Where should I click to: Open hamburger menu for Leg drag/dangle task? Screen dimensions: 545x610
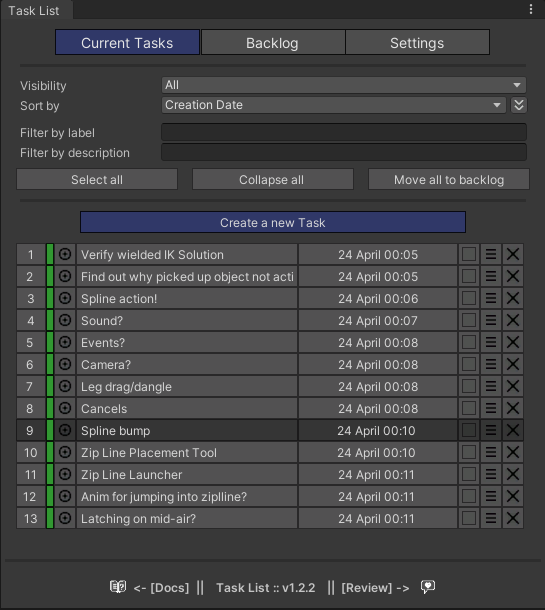click(x=491, y=386)
